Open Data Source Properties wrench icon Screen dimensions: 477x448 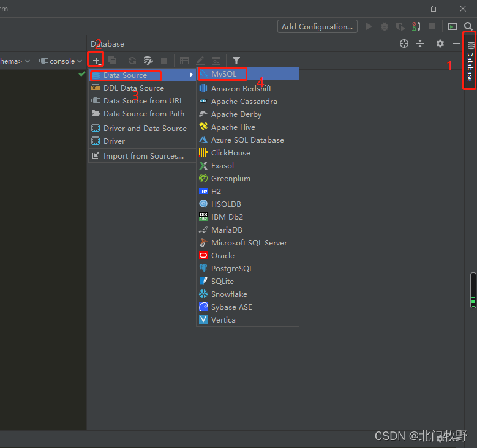tap(148, 61)
